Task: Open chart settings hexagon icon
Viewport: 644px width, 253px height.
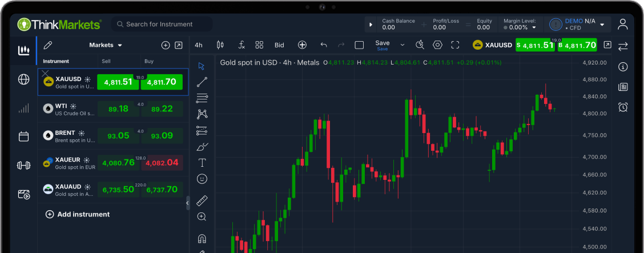Action: tap(437, 45)
